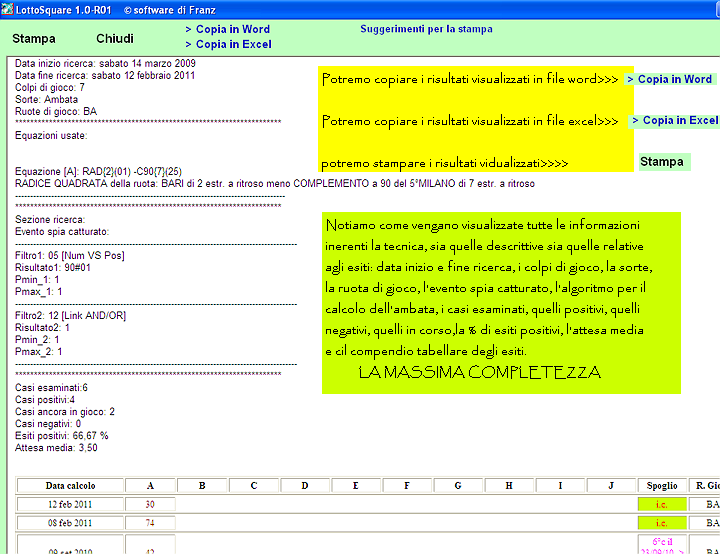Click the 12 feb 2011 date cell

[x=70, y=504]
